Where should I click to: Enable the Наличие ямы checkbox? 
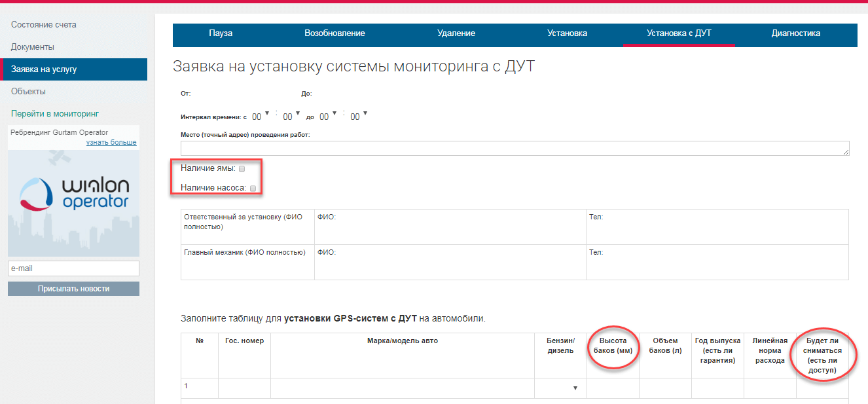pos(242,169)
